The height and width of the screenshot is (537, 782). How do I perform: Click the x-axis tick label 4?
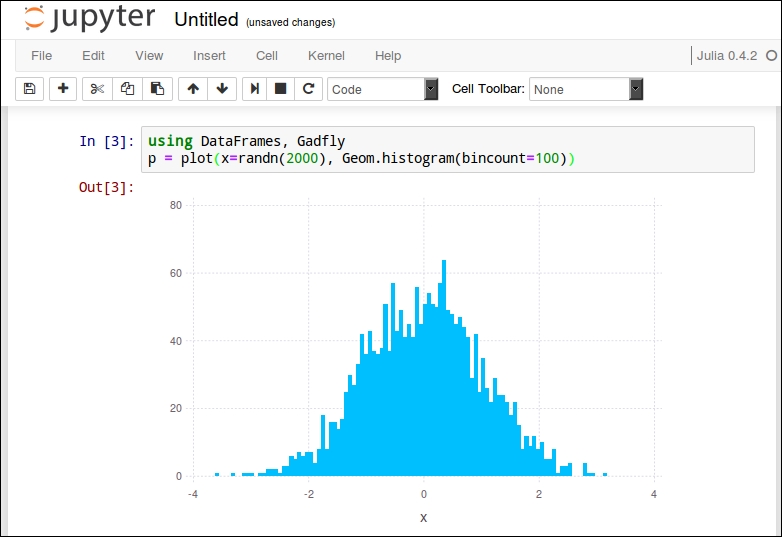(x=654, y=494)
